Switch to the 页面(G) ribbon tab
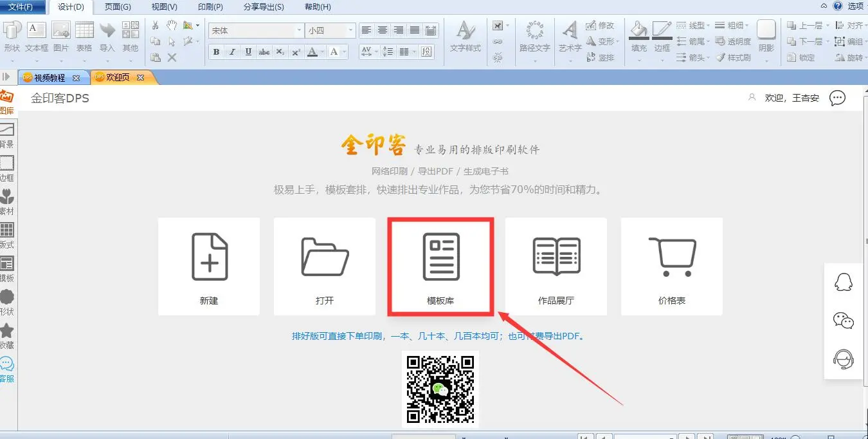868x439 pixels. click(118, 7)
